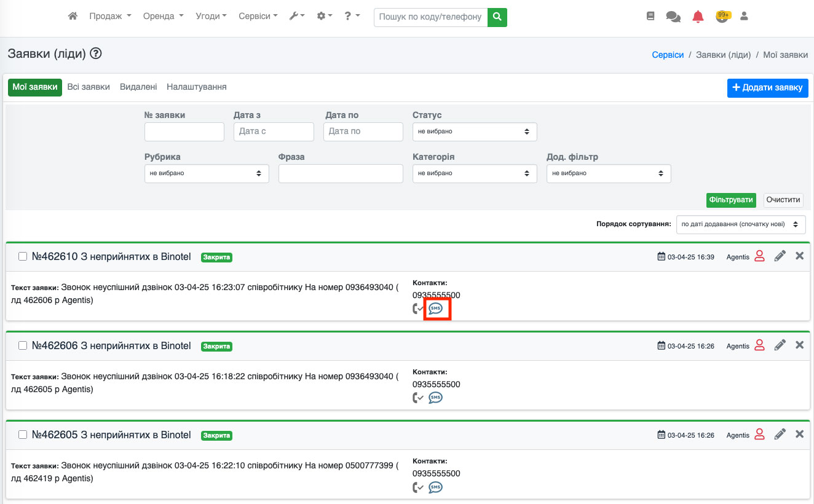Image resolution: width=814 pixels, height=504 pixels.
Task: Tick the checkbox for request №462610
Action: 23,257
